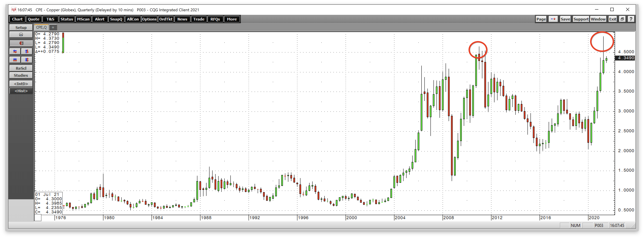Click the horizontal compress arrows icon
The image size is (644, 238).
(15, 60)
